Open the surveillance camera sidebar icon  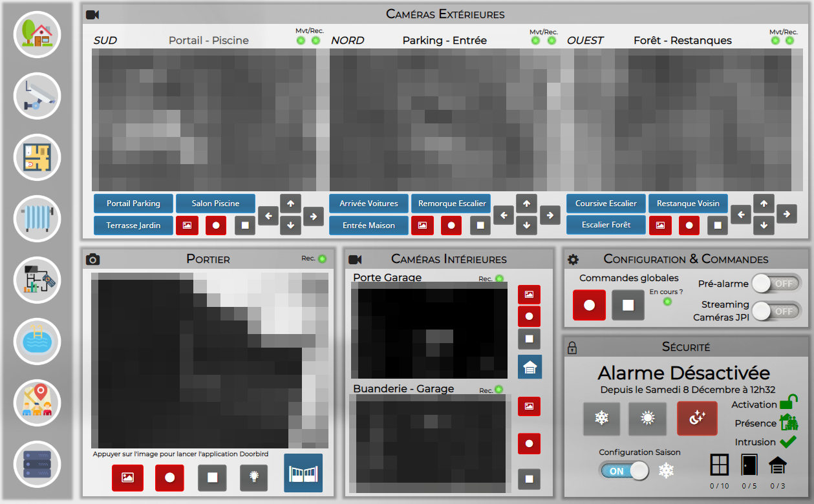click(x=37, y=96)
